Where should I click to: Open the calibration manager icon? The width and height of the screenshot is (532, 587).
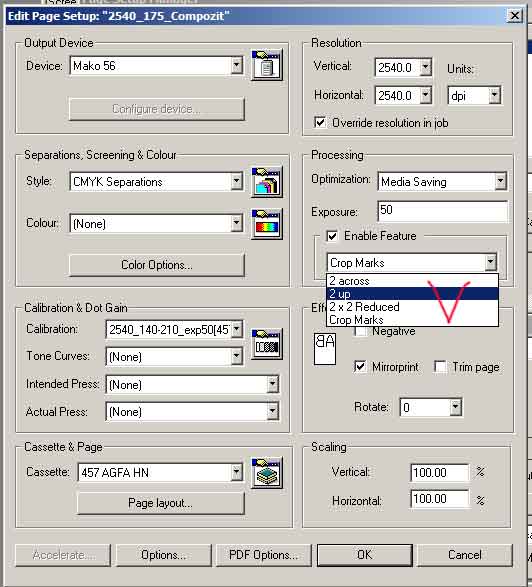tap(267, 344)
